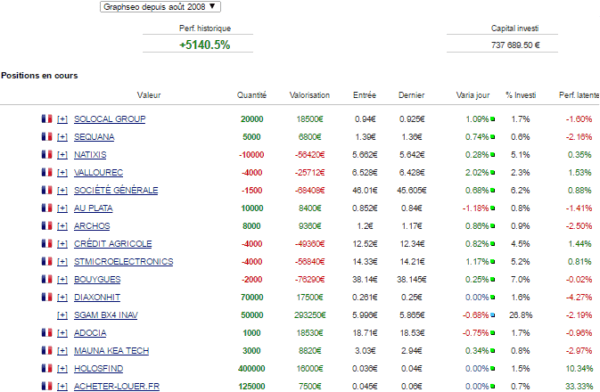Open the VALLOUREC stock link
600x392 pixels.
pos(98,173)
